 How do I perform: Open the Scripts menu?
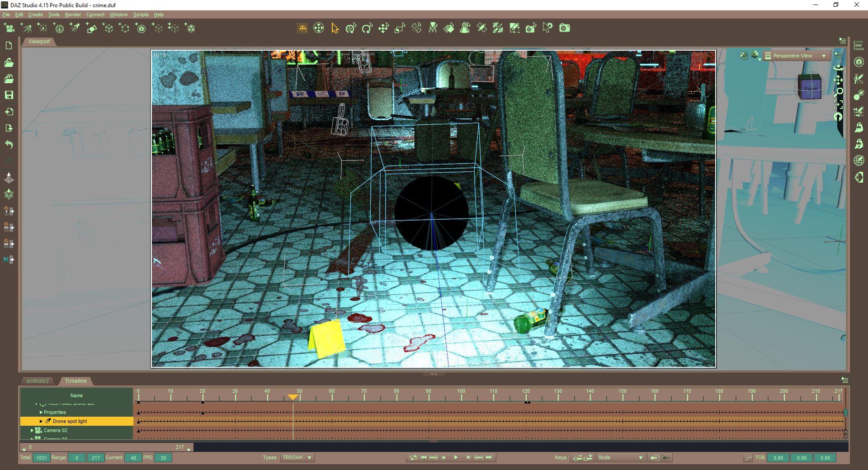[141, 14]
